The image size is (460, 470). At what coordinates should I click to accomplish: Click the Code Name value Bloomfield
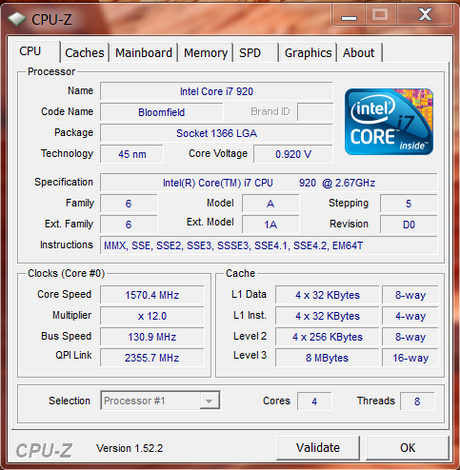pos(162,112)
